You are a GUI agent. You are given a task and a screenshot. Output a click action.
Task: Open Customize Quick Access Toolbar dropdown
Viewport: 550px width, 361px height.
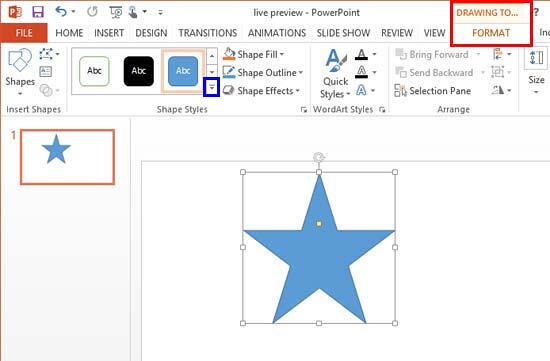coord(160,13)
